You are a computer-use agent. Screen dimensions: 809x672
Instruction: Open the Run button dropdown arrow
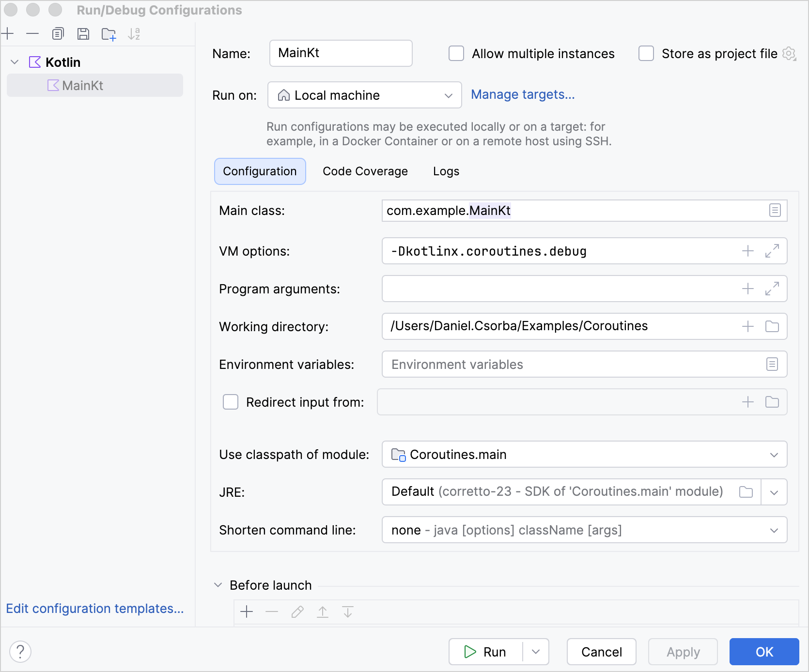[536, 652]
